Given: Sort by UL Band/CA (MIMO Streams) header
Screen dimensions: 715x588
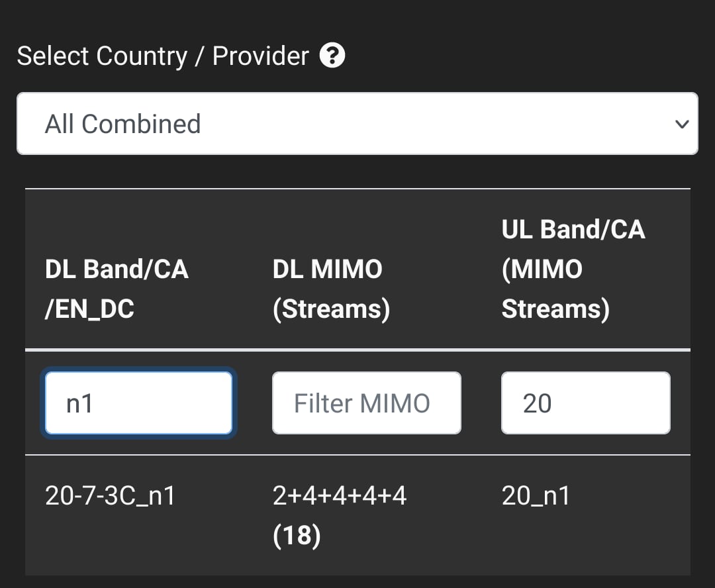Looking at the screenshot, I should coord(573,269).
